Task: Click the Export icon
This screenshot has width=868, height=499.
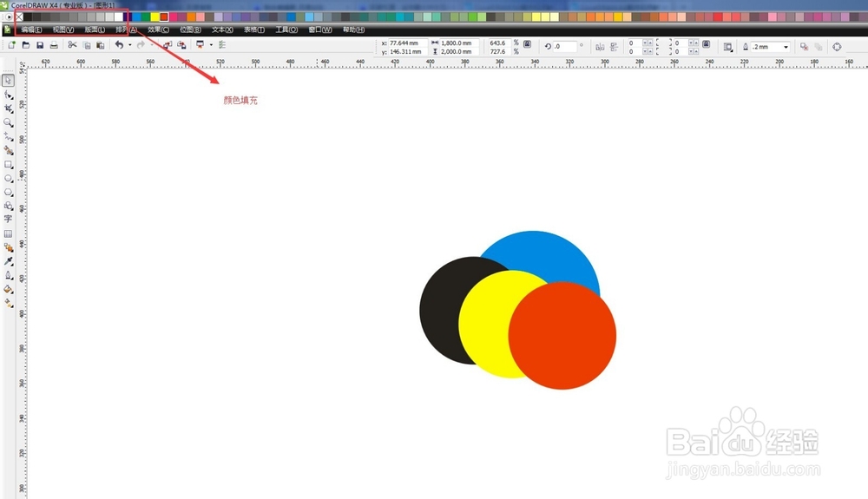Action: pyautogui.click(x=181, y=45)
